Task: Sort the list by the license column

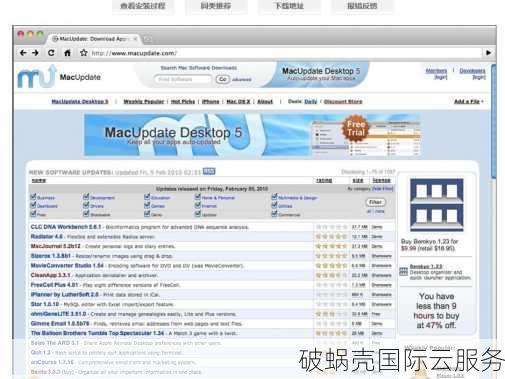Action: 382,180
